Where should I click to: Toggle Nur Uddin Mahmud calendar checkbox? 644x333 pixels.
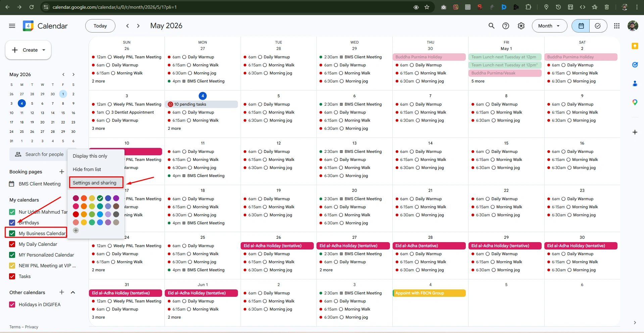pos(12,212)
